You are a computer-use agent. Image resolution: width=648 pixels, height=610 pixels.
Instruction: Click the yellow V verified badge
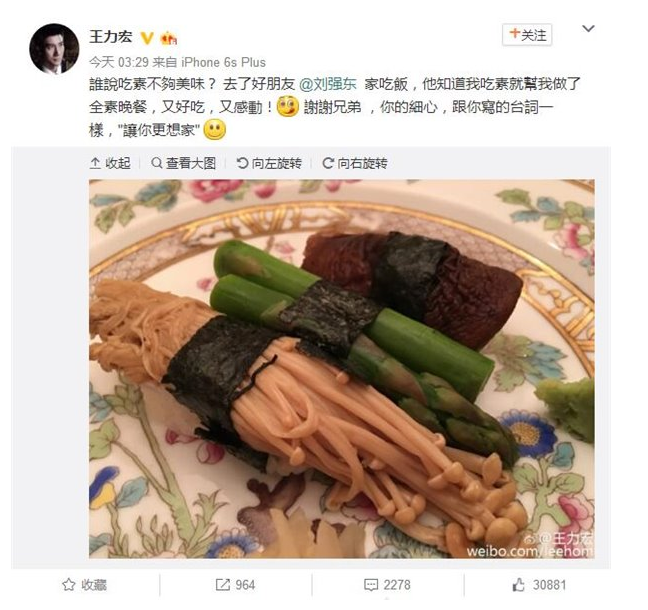(147, 38)
